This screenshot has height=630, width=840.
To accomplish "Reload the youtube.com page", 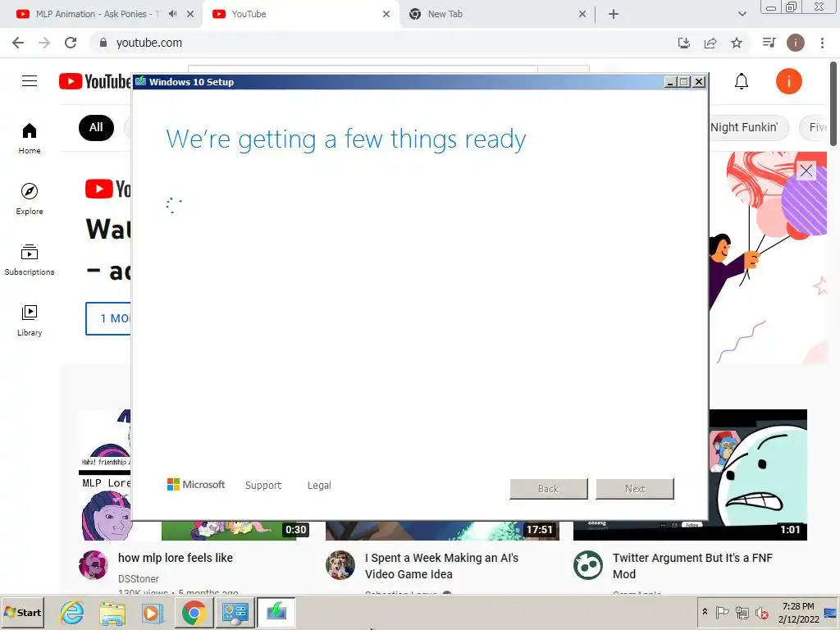I will (x=71, y=43).
